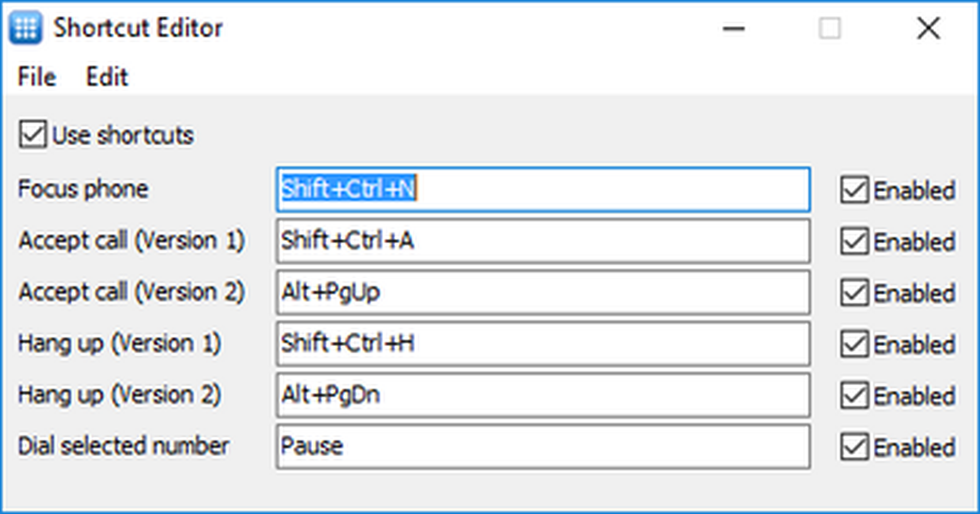The height and width of the screenshot is (514, 980).
Task: Click the Dial selected number label
Action: pos(123,446)
